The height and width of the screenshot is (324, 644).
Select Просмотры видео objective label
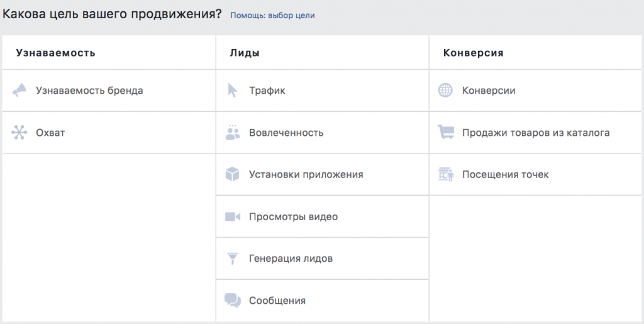[293, 216]
